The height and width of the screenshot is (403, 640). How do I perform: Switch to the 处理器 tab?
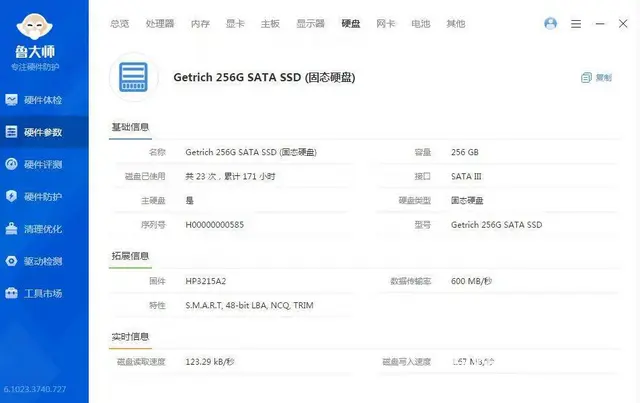coord(160,24)
